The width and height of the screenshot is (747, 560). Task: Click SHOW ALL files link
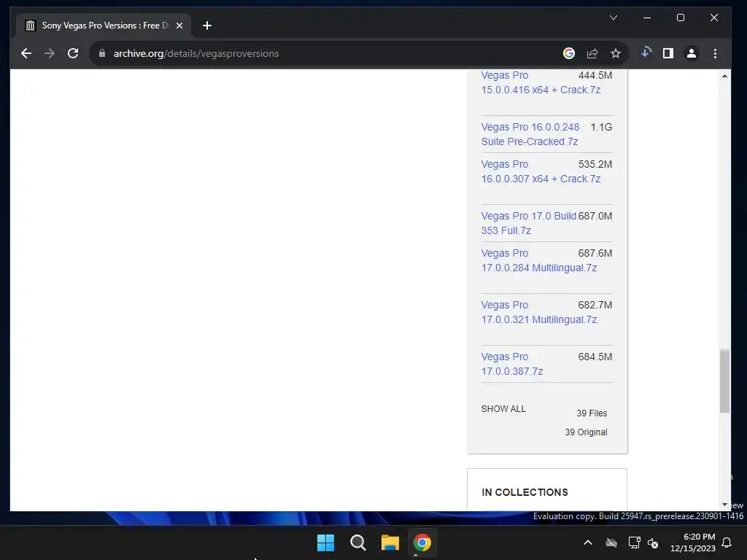click(x=503, y=409)
